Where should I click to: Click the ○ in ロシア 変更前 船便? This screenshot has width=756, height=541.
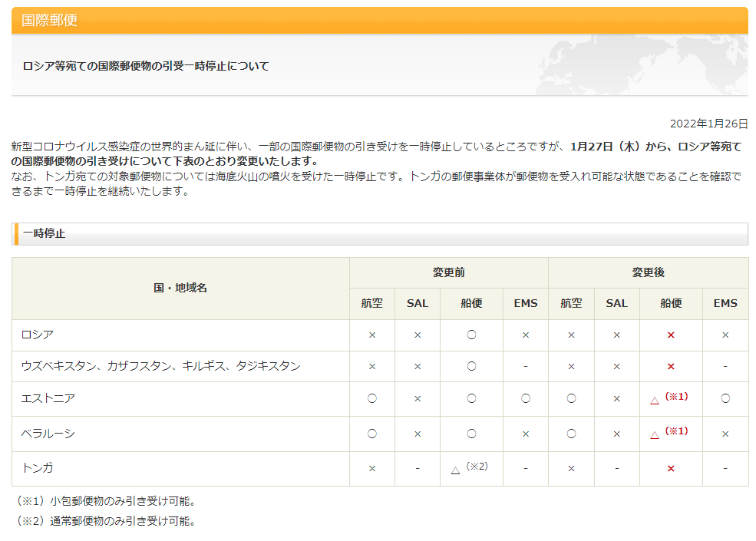click(471, 335)
